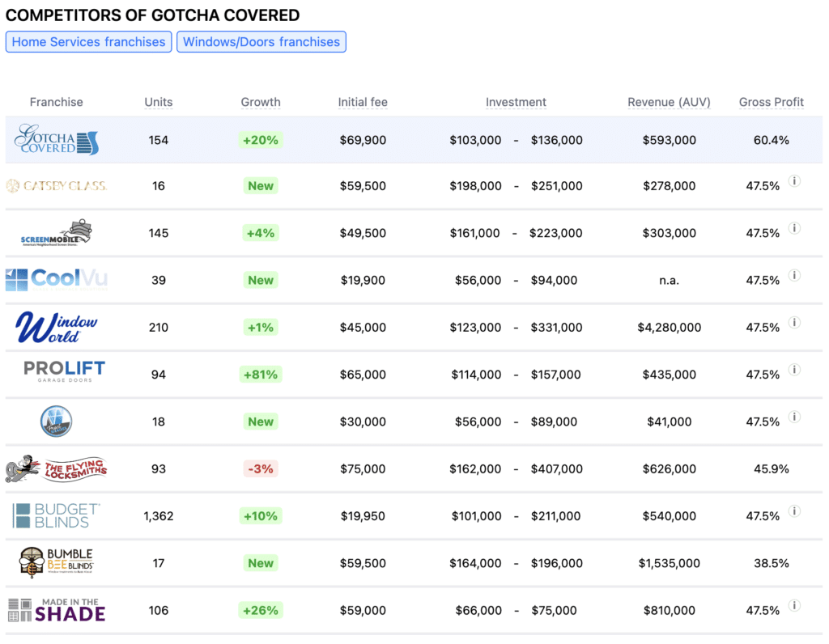Click the $1,535,000 revenue value
This screenshot has width=829, height=644.
tap(669, 563)
